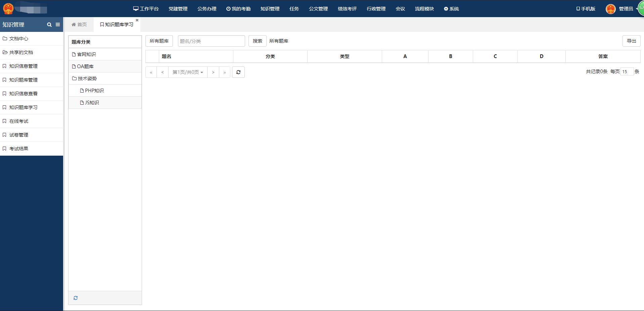Image resolution: width=644 pixels, height=311 pixels.
Task: Open 任务 menu
Action: [294, 9]
